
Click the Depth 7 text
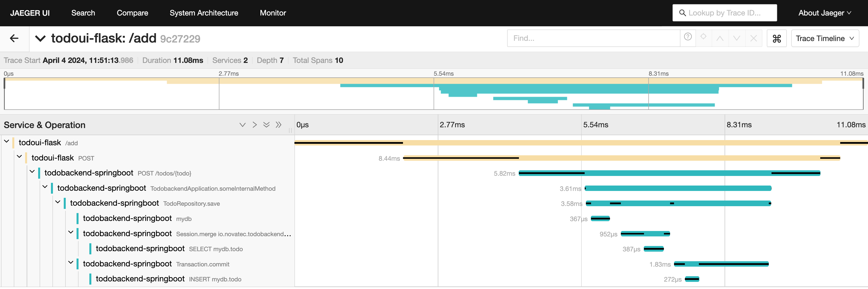(x=270, y=60)
